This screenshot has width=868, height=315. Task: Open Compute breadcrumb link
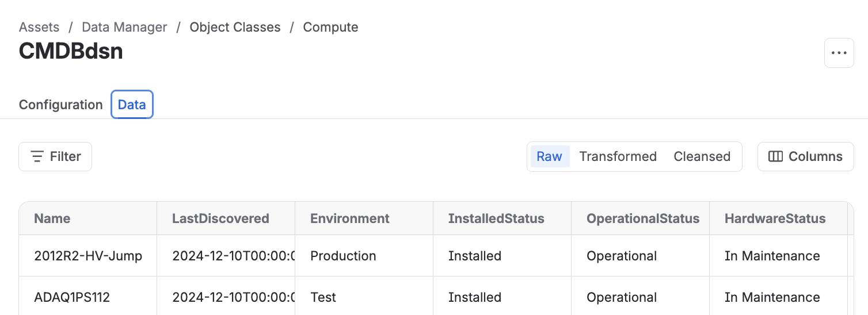(330, 27)
